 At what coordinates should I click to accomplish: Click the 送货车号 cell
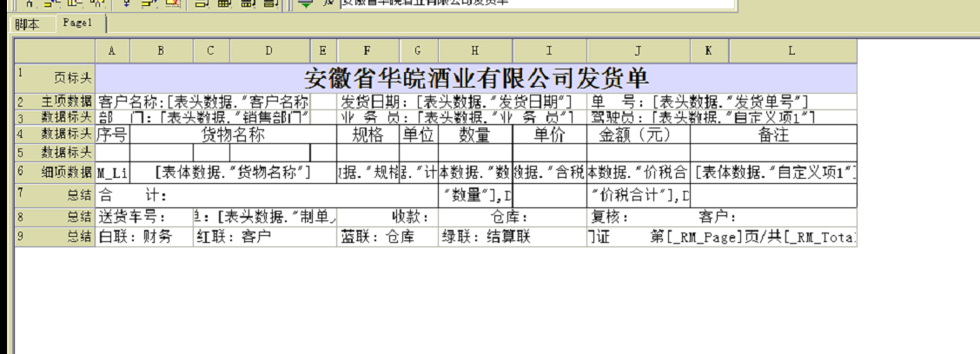tap(144, 217)
